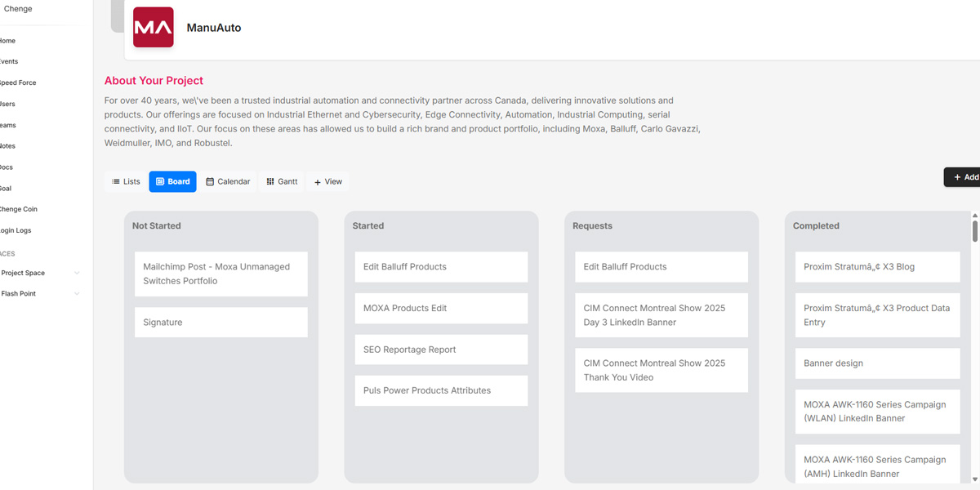Click the Add button at right edge

(x=964, y=177)
